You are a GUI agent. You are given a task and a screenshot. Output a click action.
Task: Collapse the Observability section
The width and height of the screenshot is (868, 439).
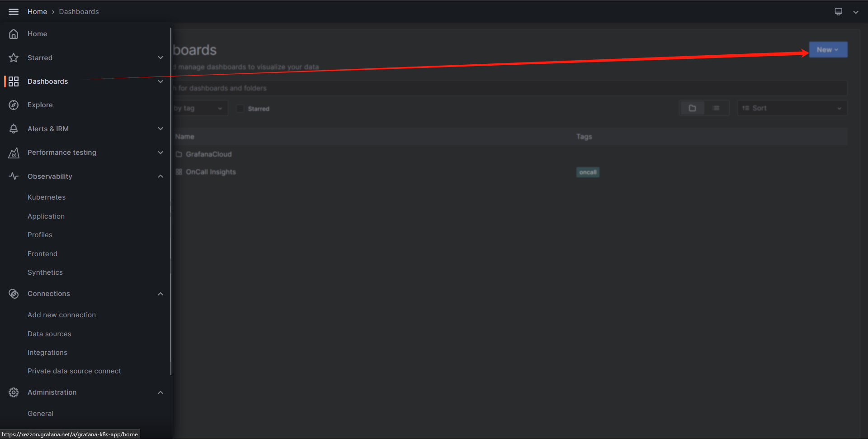160,177
